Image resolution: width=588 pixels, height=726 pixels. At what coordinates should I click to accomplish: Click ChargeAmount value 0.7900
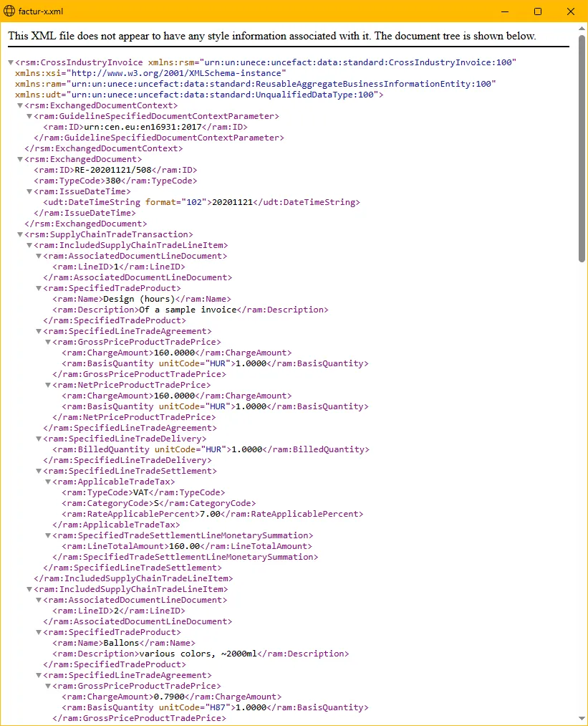point(169,697)
